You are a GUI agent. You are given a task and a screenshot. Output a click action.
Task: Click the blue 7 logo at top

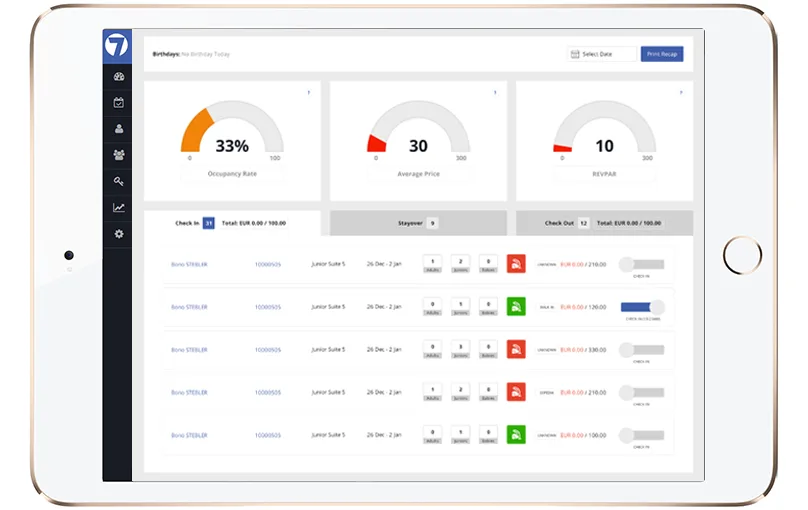(117, 46)
